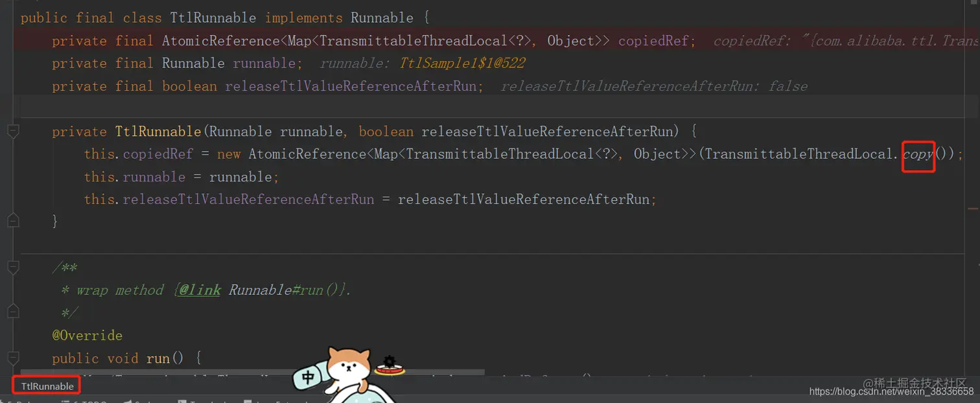Click the boolean keyword in the constructor parameters

[386, 132]
